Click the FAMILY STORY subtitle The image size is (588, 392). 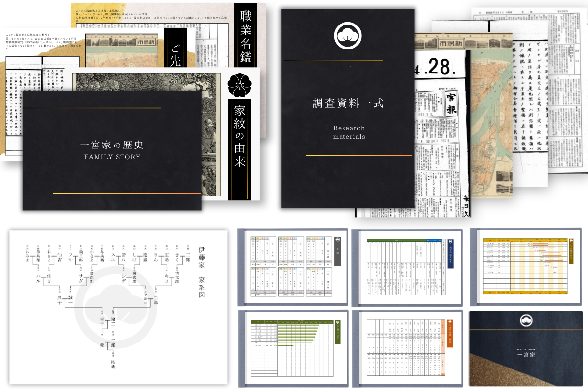coord(112,157)
